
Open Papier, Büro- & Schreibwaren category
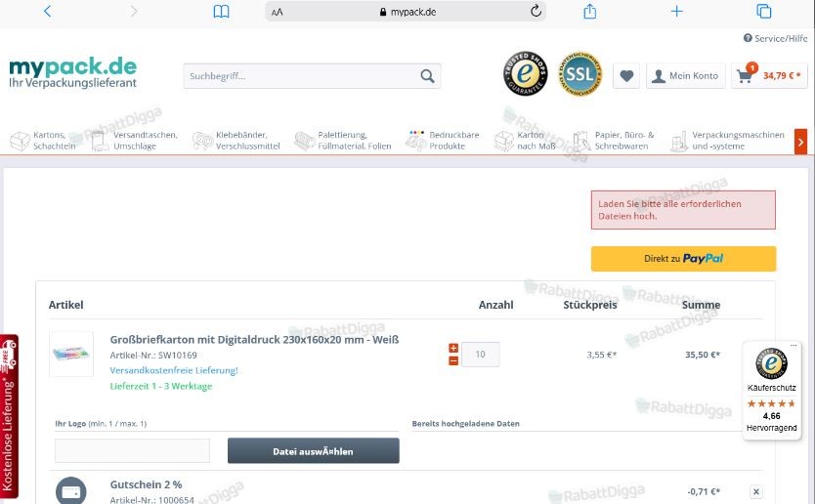[x=614, y=141]
